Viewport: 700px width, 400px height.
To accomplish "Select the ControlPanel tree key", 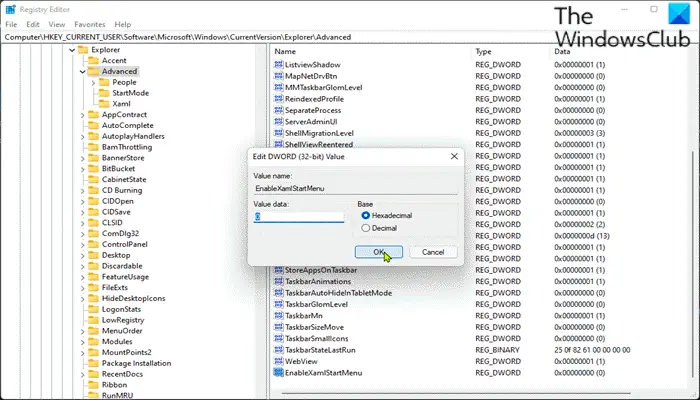I will point(125,244).
